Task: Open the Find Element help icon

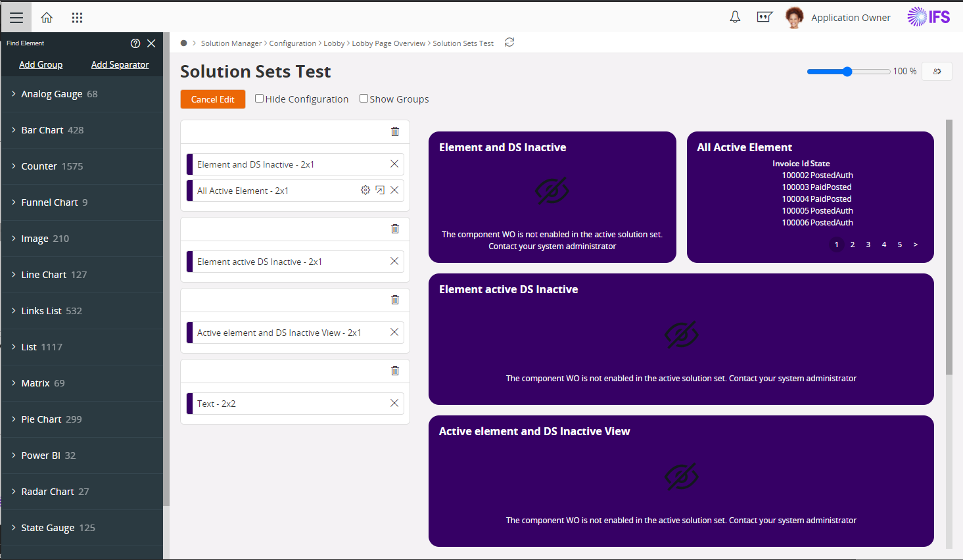Action: 135,43
